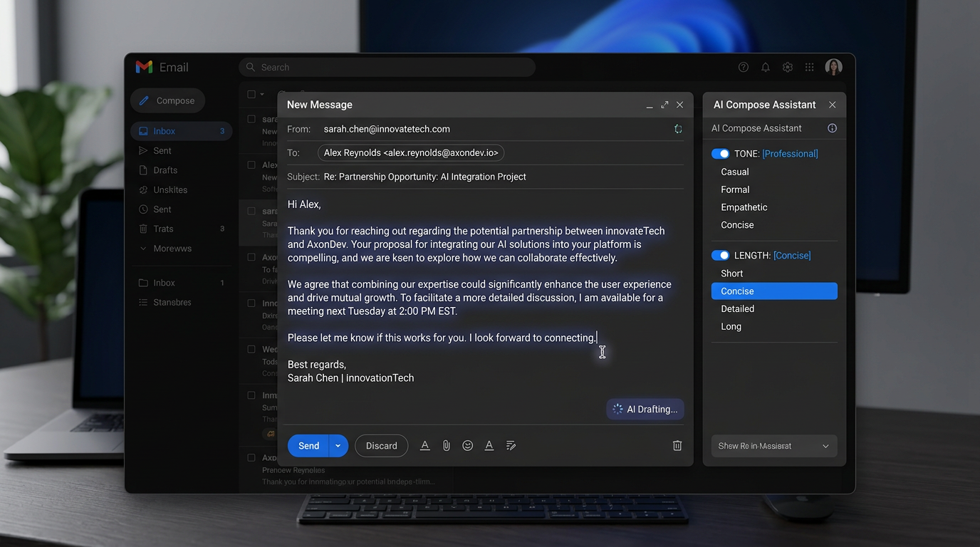This screenshot has width=980, height=547.
Task: Select Empathetic tone
Action: click(x=744, y=207)
